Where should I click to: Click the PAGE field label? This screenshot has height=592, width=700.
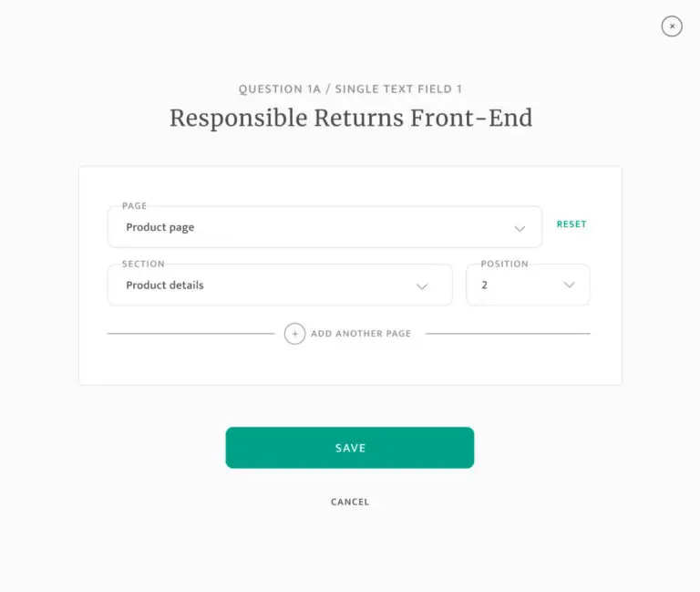pos(135,206)
